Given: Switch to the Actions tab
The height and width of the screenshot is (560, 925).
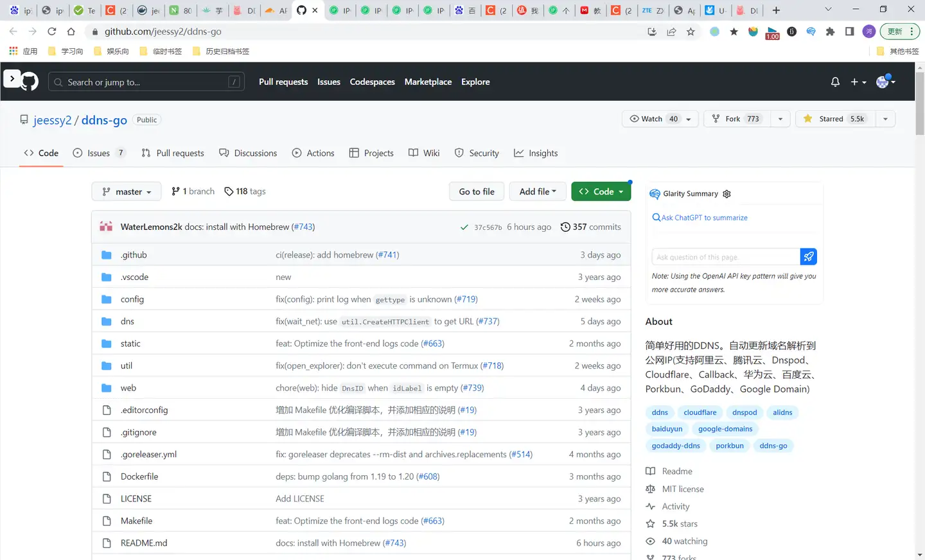Looking at the screenshot, I should tap(313, 153).
